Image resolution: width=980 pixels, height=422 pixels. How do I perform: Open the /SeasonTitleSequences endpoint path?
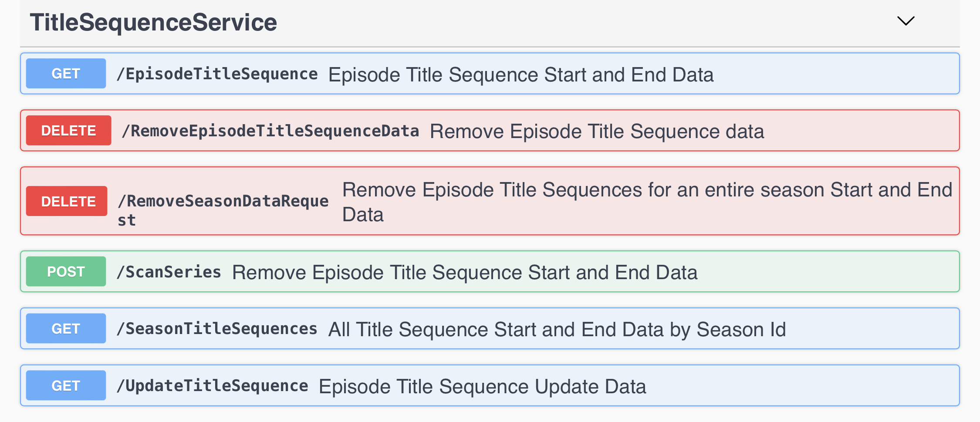click(217, 329)
